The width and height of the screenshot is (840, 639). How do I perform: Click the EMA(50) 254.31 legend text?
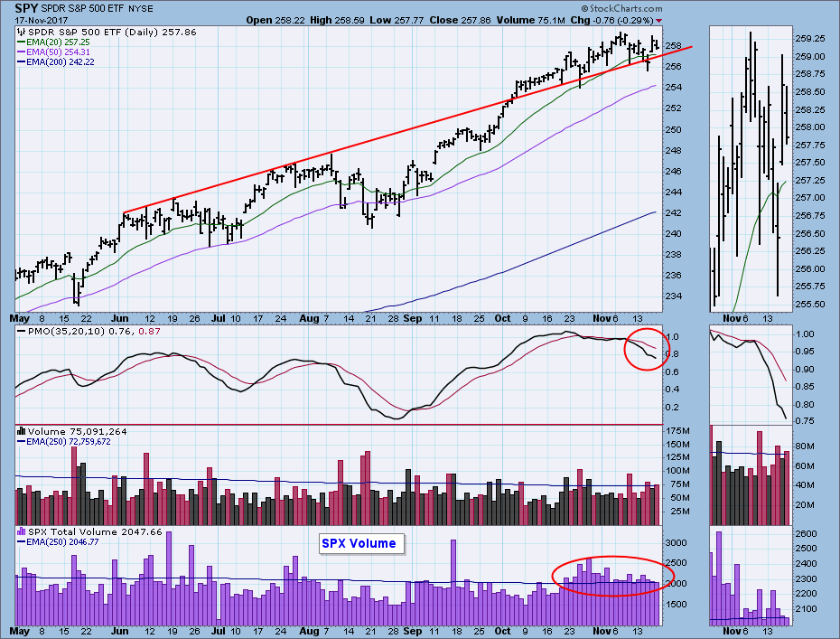click(58, 52)
